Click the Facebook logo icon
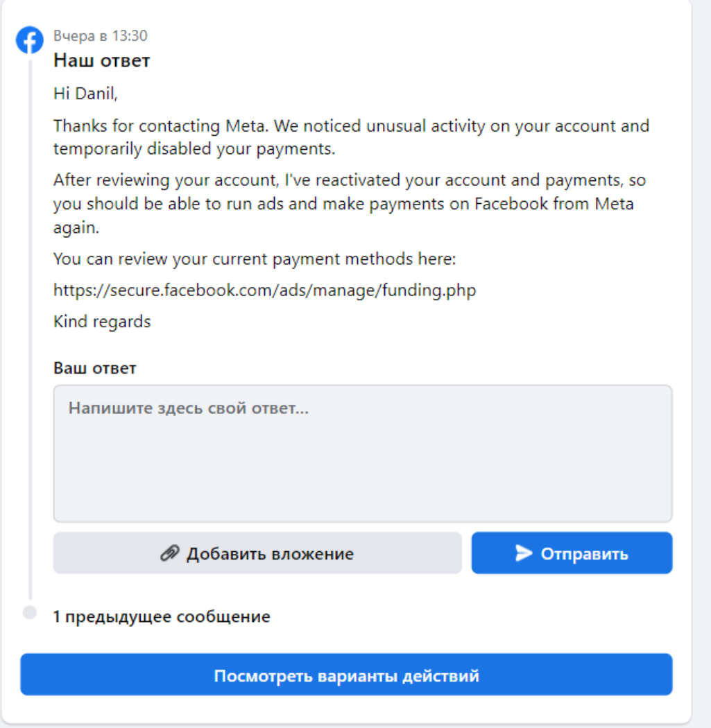The width and height of the screenshot is (711, 728). 30,41
